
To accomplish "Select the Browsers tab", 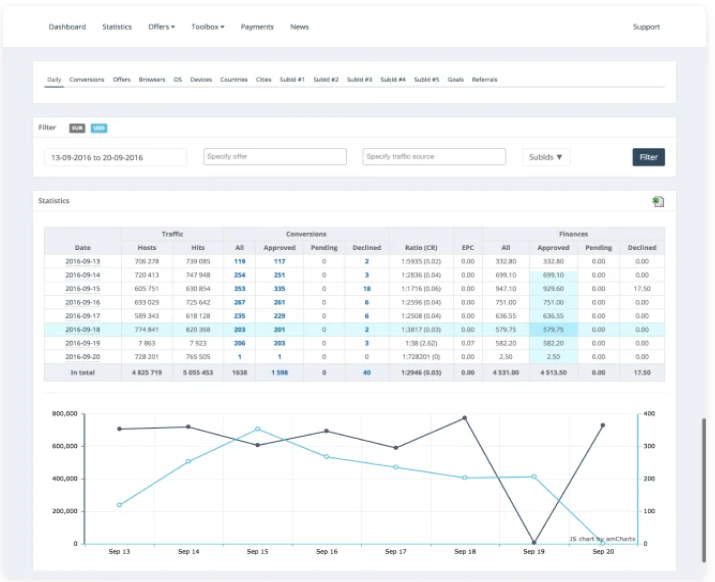I will 152,79.
